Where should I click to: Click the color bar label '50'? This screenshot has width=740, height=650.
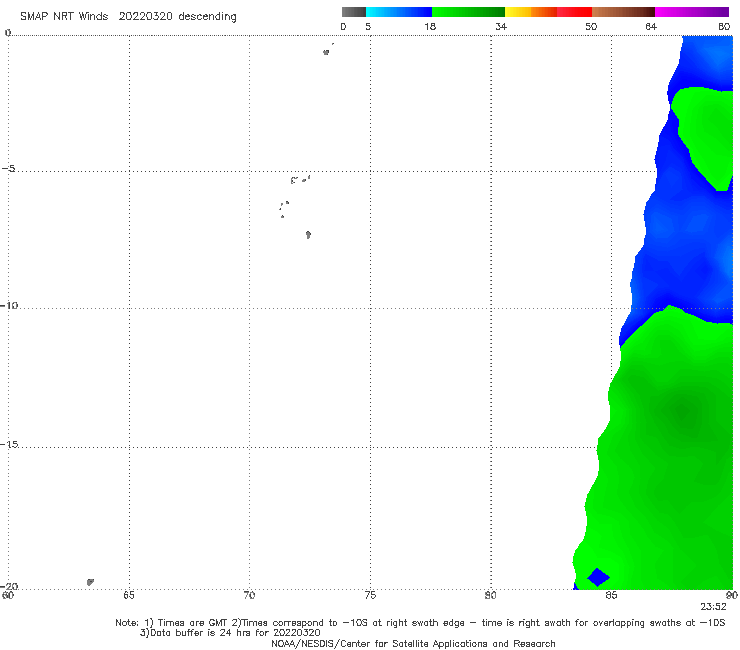[591, 27]
